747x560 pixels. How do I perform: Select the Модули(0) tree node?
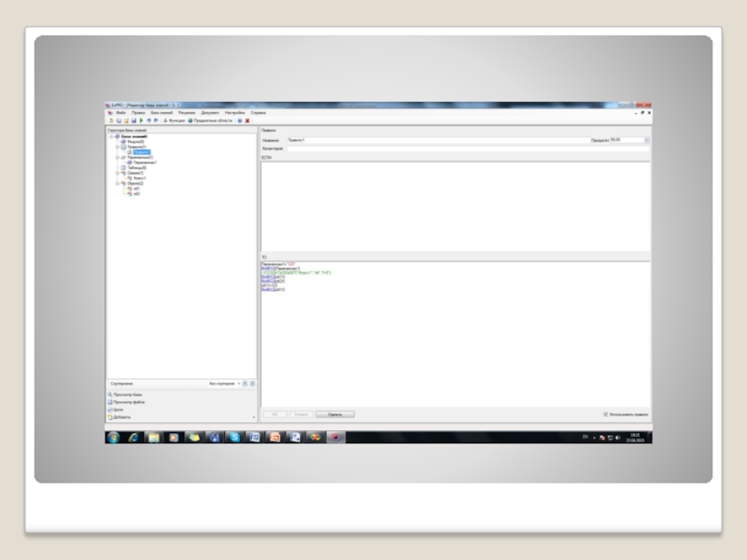[135, 142]
